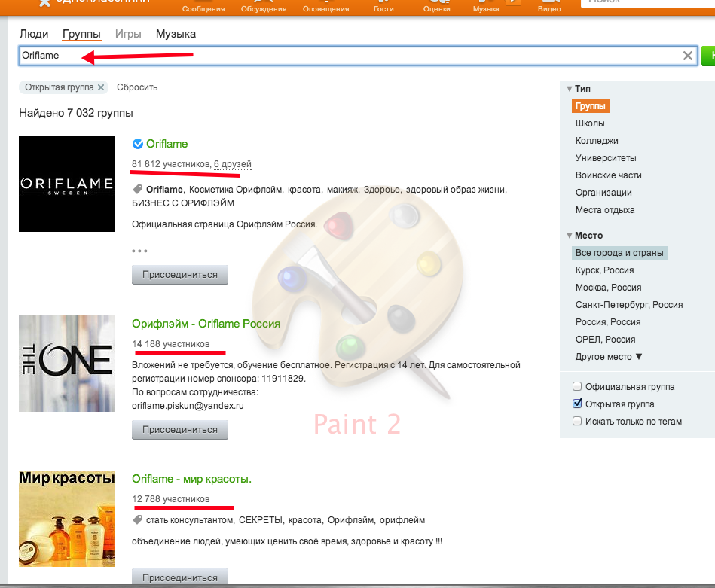Select Группы type filter
The image size is (715, 588).
pos(591,106)
